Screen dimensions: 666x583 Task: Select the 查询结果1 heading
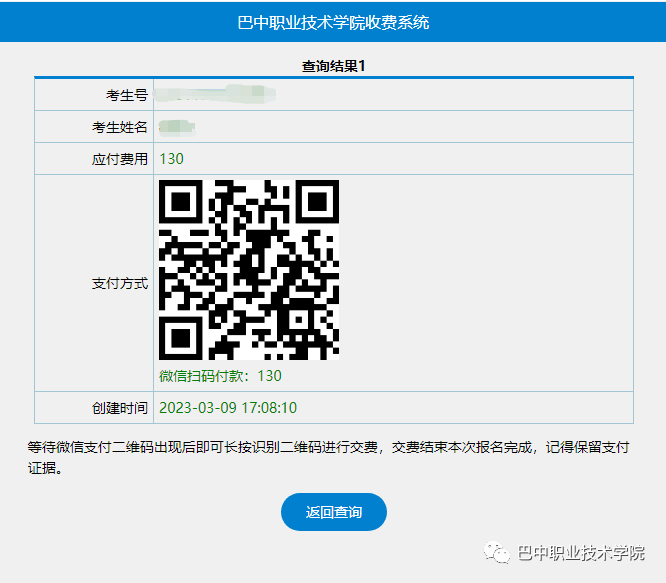pyautogui.click(x=333, y=66)
